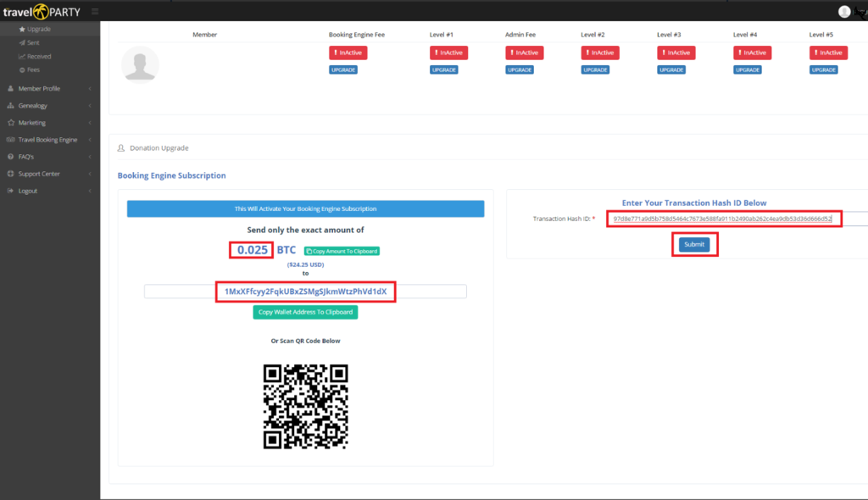The height and width of the screenshot is (500, 868).
Task: Click InActive status under Level #3
Action: [676, 53]
